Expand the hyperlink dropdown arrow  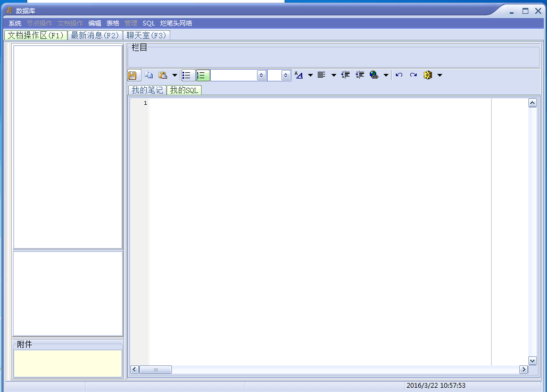point(386,75)
